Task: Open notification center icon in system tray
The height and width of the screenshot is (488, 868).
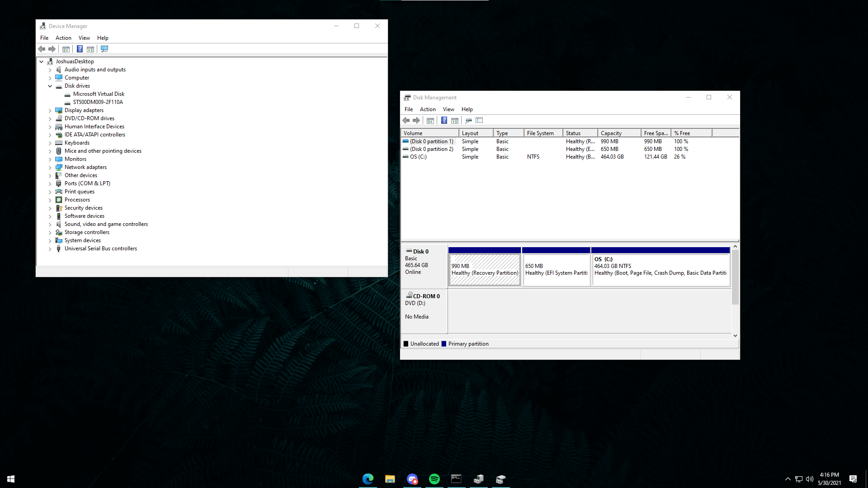Action: click(853, 479)
